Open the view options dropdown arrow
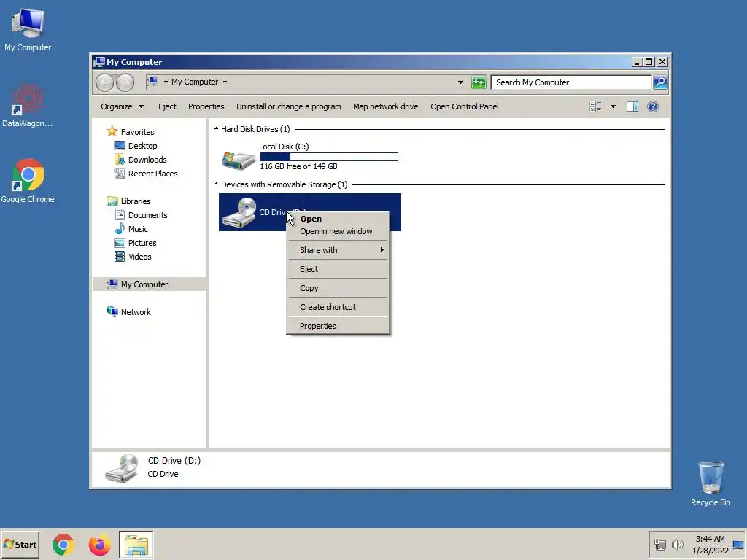747x560 pixels. [613, 106]
